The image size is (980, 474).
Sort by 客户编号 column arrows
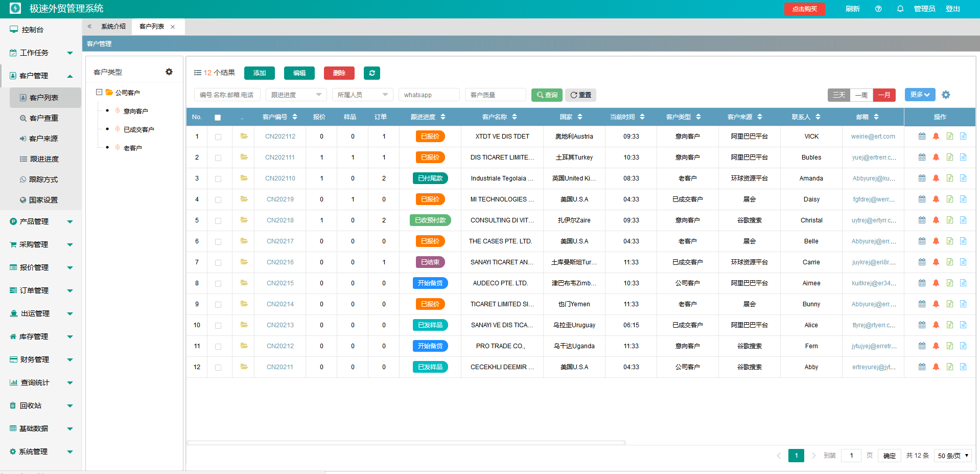[295, 117]
